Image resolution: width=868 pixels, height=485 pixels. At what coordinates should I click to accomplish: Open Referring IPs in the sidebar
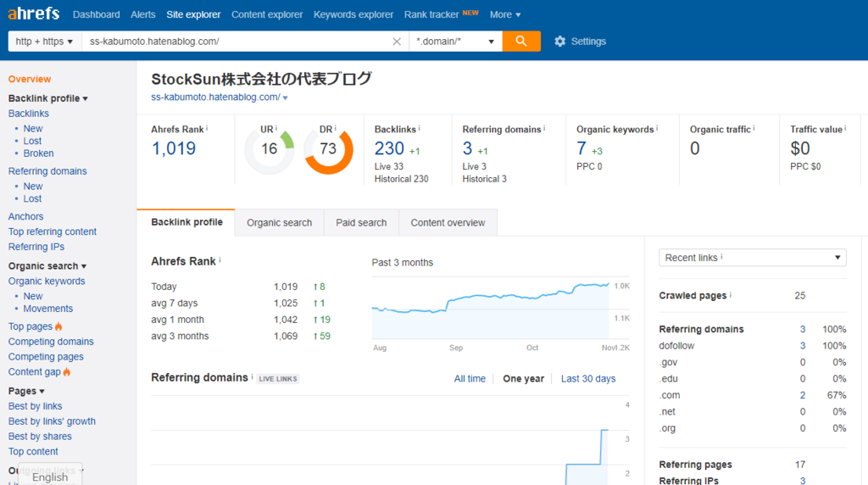36,247
